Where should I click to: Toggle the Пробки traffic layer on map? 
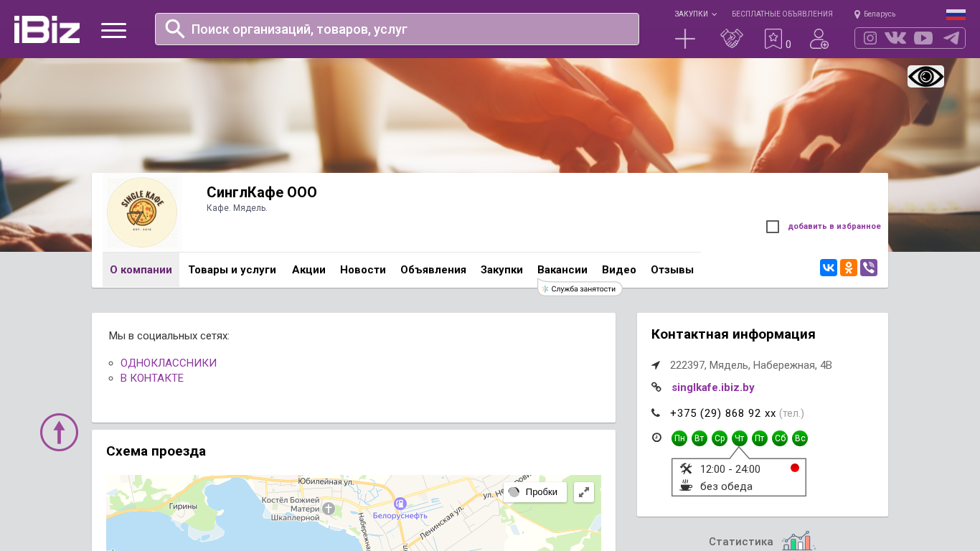[534, 492]
